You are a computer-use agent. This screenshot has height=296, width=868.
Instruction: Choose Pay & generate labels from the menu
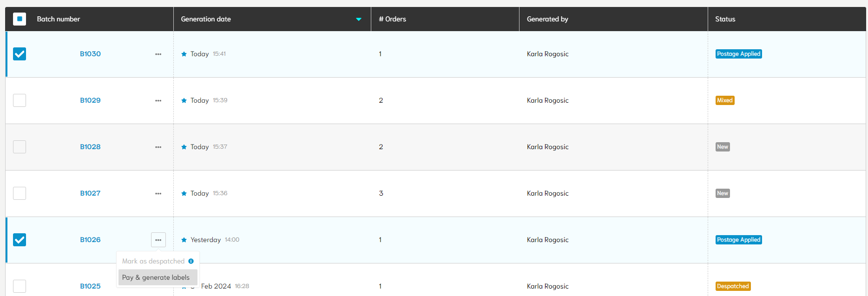tap(156, 277)
